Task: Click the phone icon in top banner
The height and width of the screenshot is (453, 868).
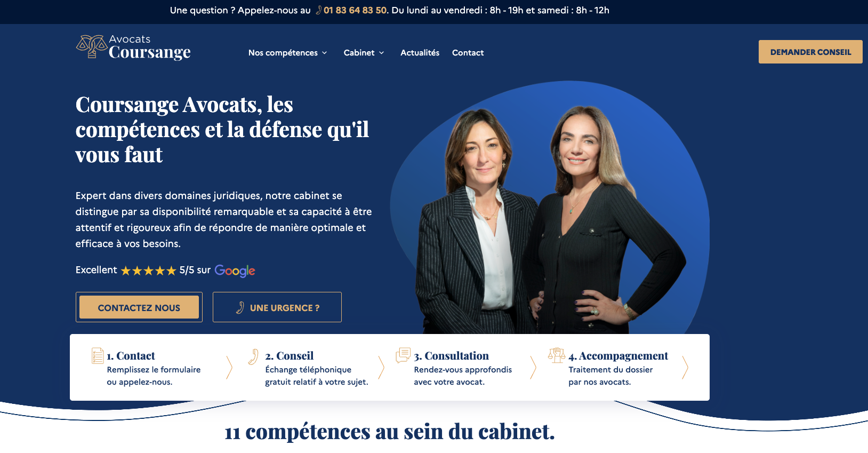Action: 319,10
